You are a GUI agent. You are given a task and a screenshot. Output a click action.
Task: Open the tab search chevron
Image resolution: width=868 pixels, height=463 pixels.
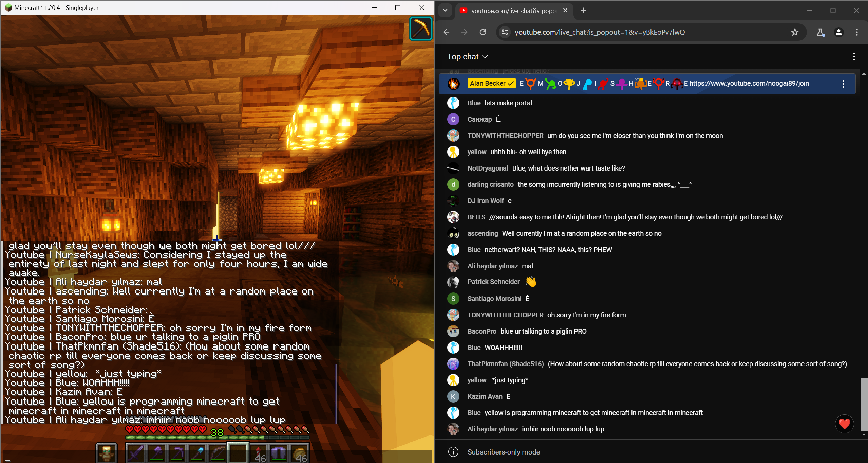click(446, 11)
